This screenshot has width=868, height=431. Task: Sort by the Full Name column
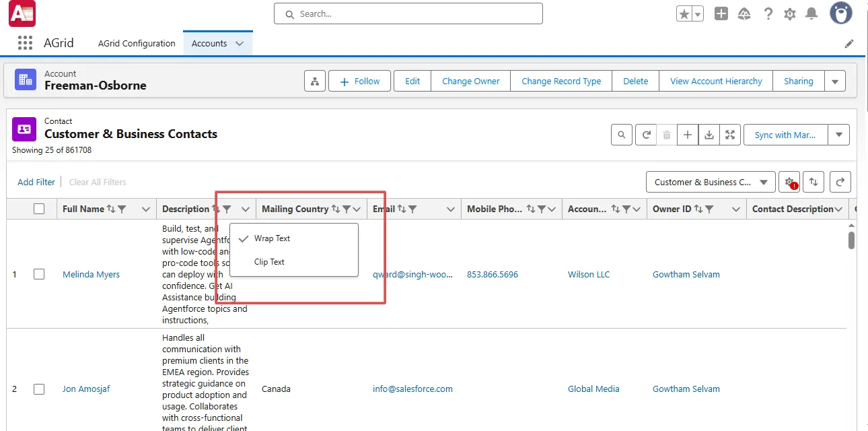click(x=111, y=209)
